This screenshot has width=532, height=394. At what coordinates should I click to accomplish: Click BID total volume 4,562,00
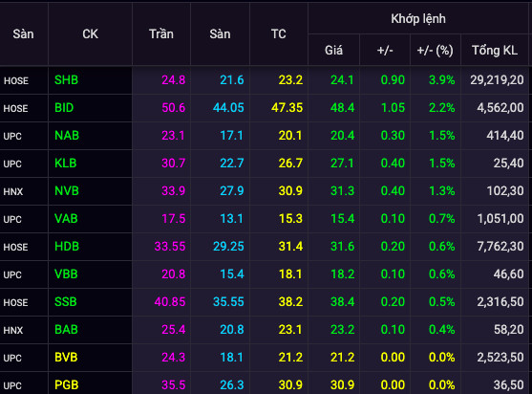[x=500, y=108]
